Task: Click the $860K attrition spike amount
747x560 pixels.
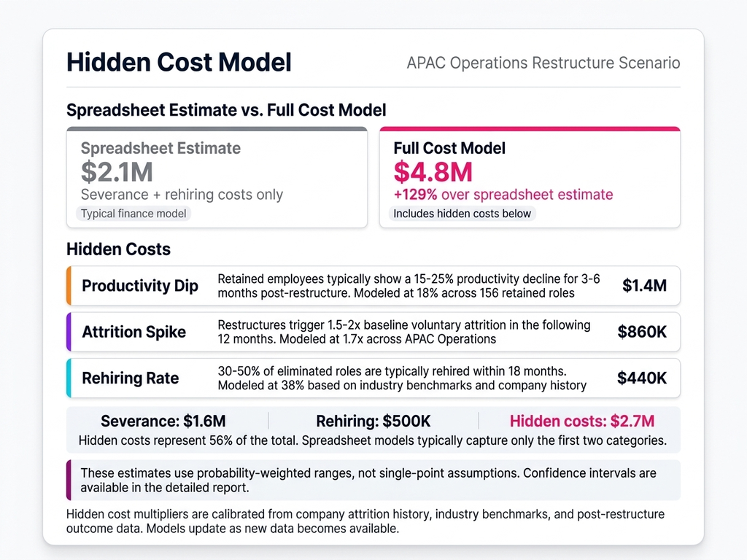Action: [x=642, y=332]
